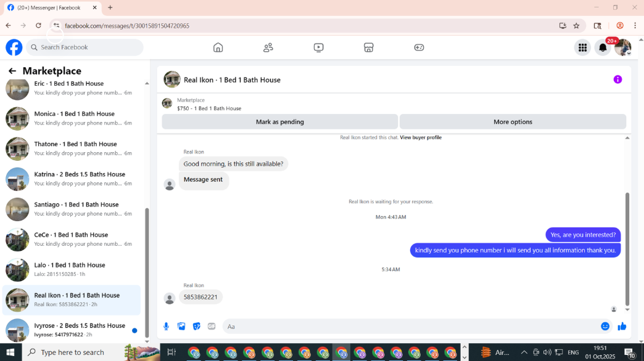644x361 pixels.
Task: Choose a GIF icon
Action: coord(212,327)
